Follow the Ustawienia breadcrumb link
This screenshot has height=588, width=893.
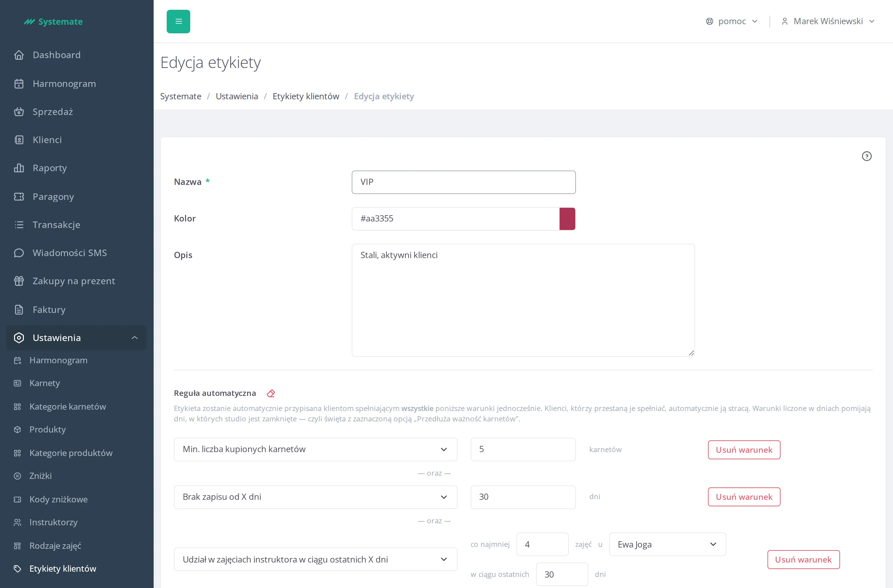237,96
